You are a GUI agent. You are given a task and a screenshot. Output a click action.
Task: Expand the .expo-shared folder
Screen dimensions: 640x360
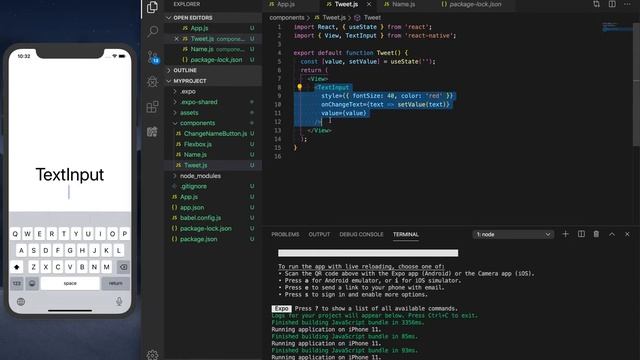coord(213,102)
